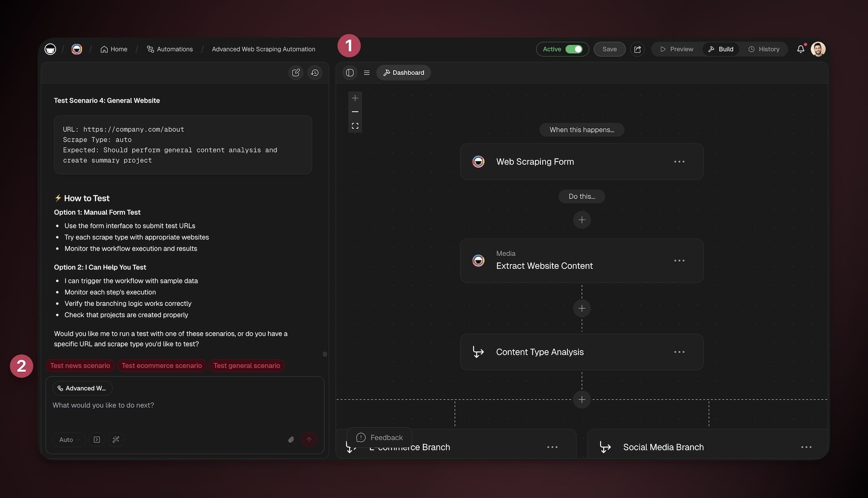Open the Auto mode dropdown

(69, 439)
